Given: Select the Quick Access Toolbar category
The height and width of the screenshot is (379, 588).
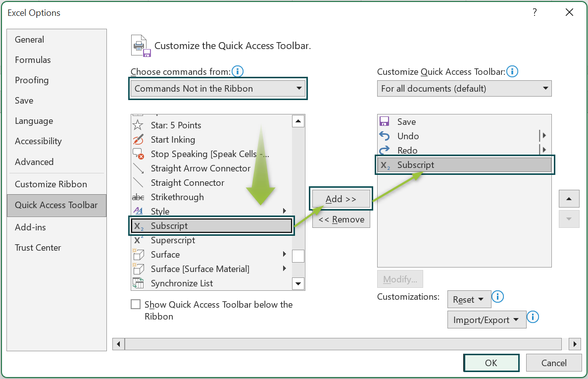Looking at the screenshot, I should coord(56,205).
